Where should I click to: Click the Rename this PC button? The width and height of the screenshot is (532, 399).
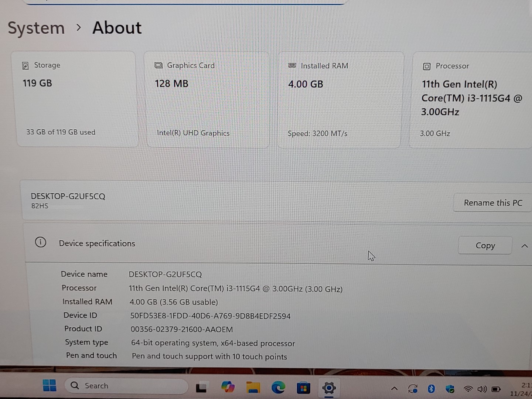[492, 203]
